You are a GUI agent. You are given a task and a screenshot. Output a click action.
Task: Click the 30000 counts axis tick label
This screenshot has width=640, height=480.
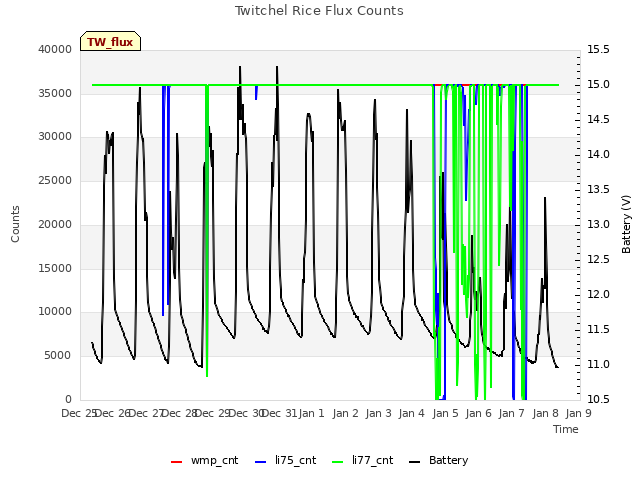55,137
